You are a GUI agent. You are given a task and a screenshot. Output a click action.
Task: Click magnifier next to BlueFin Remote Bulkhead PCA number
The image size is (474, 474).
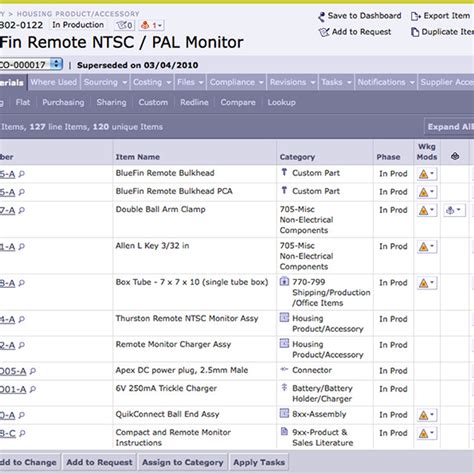(22, 192)
